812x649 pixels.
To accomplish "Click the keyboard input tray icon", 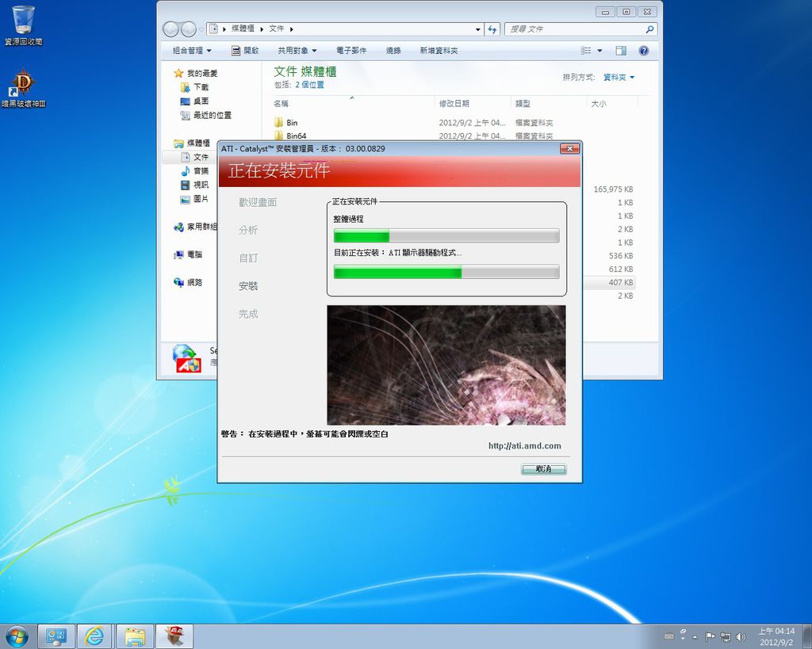I will coord(669,636).
